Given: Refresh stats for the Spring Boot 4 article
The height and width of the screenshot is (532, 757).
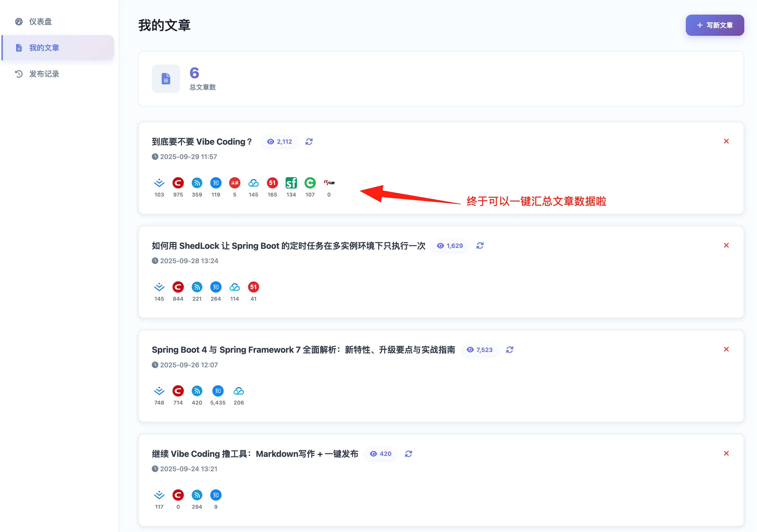Looking at the screenshot, I should click(x=510, y=350).
